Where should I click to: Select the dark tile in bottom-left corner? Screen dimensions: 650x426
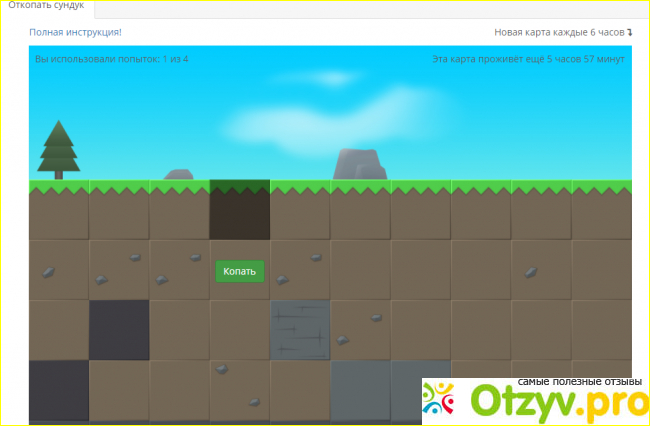58,390
